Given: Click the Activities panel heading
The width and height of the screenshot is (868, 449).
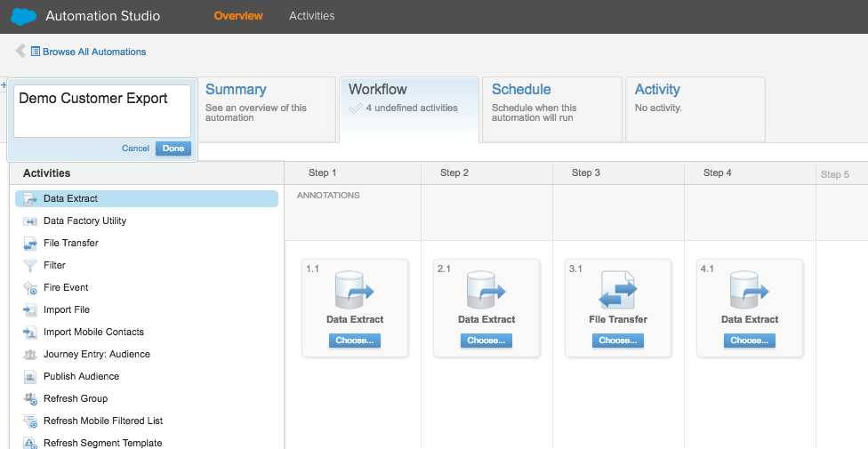Looking at the screenshot, I should tap(46, 173).
